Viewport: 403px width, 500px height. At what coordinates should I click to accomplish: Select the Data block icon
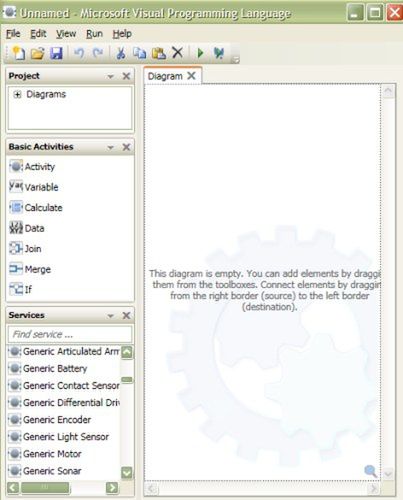tap(16, 228)
